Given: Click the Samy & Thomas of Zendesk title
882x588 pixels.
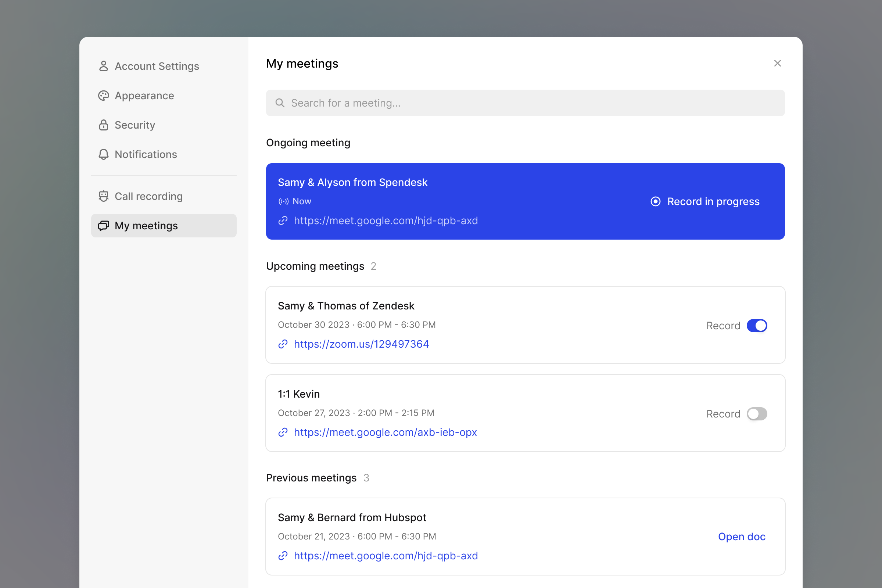Looking at the screenshot, I should (346, 306).
